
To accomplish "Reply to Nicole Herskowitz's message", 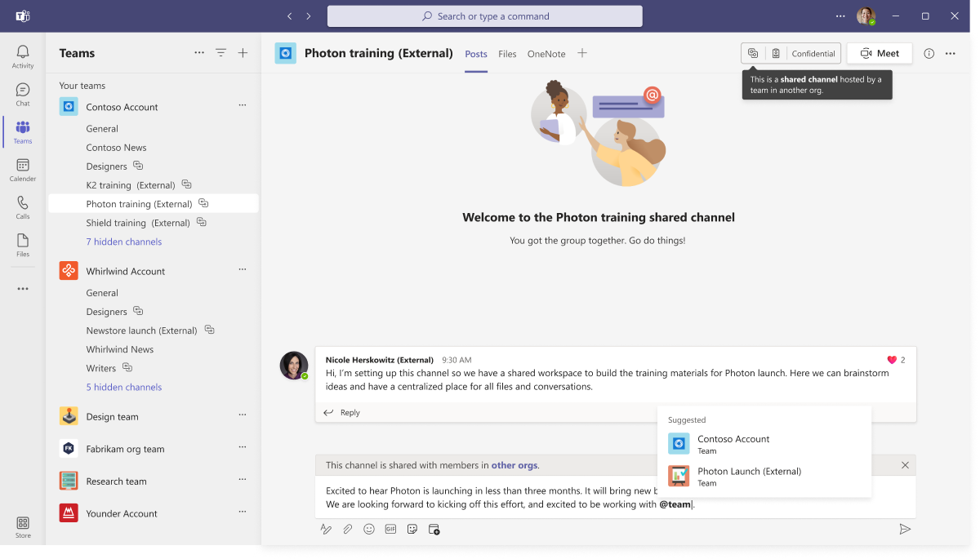I will (x=341, y=412).
